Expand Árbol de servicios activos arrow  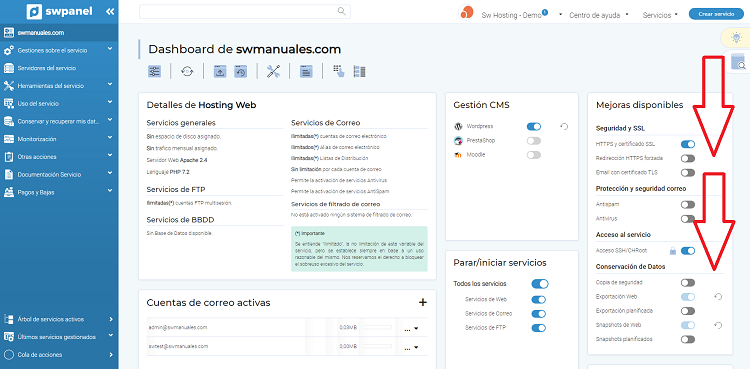pos(110,319)
